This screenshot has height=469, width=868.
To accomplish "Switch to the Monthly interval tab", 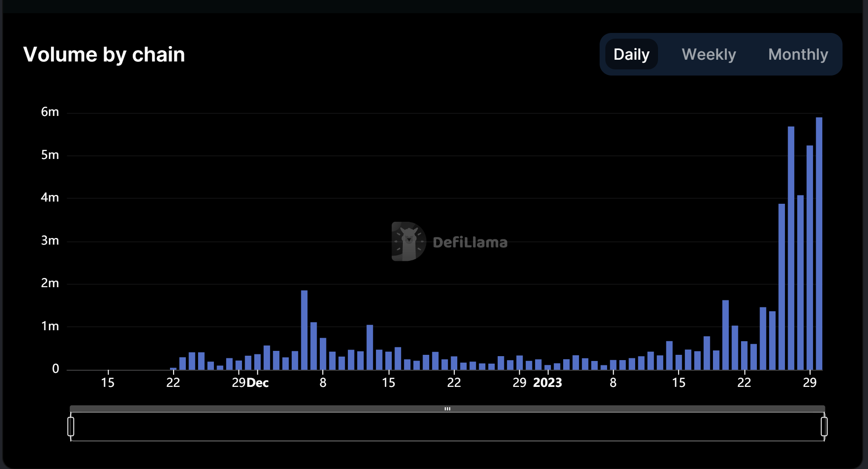I will coord(798,54).
